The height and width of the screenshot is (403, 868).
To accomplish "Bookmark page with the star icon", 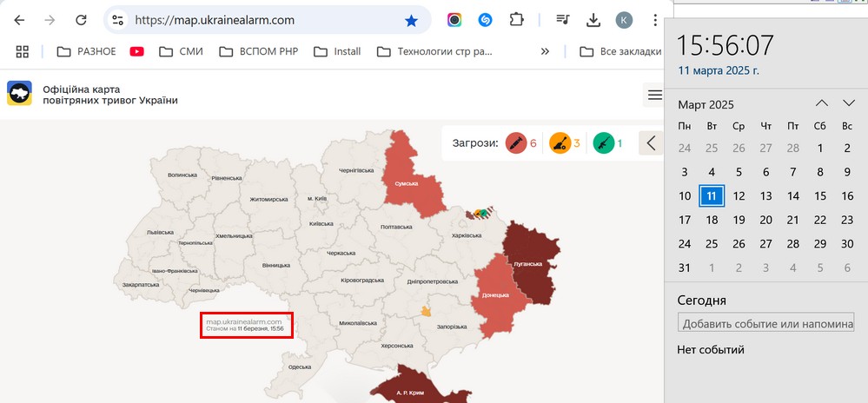I will (411, 20).
